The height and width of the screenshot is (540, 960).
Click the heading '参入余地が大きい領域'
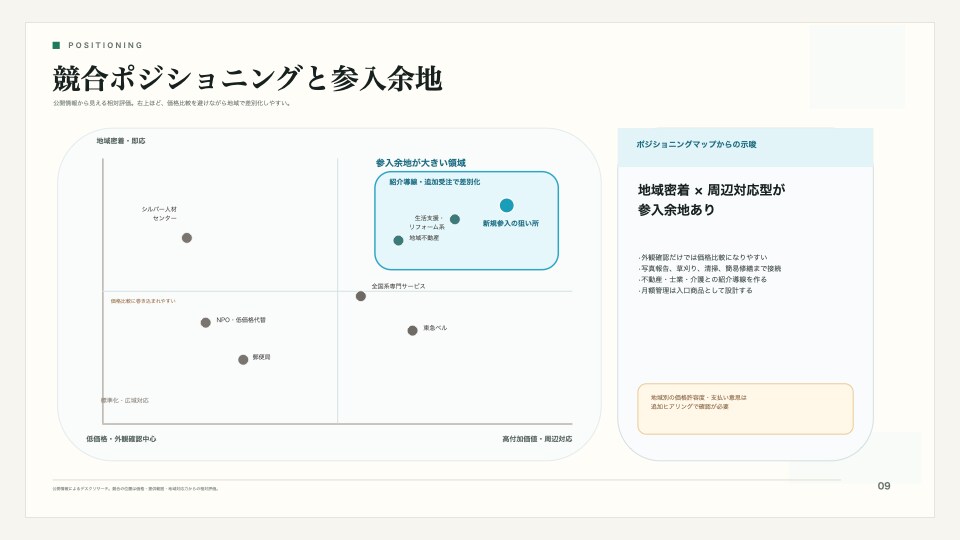421,163
